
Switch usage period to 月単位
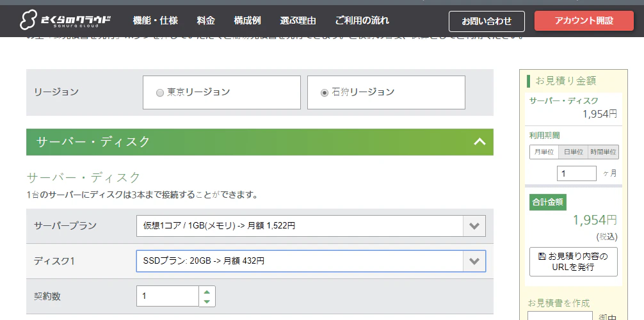[x=544, y=152]
